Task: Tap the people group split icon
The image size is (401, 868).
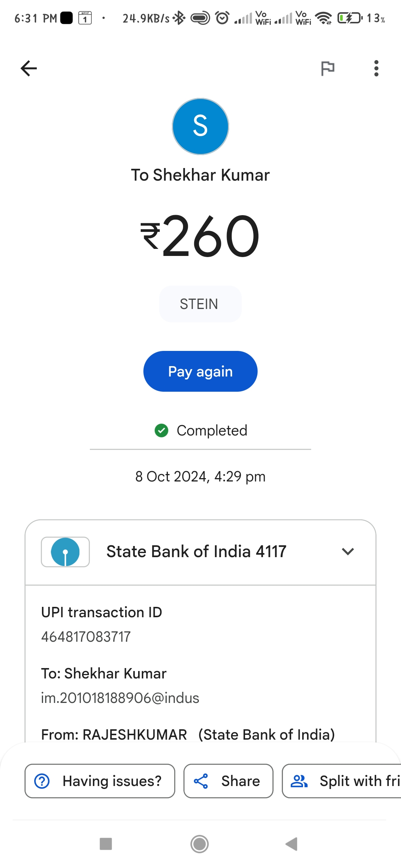Action: 299,781
